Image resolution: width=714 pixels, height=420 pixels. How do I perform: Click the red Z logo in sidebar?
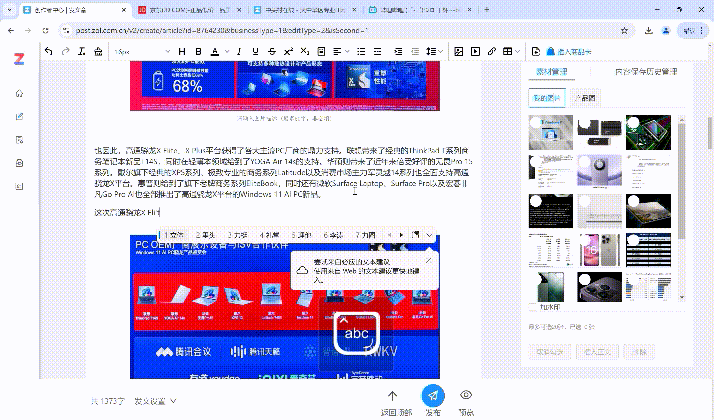pyautogui.click(x=19, y=58)
